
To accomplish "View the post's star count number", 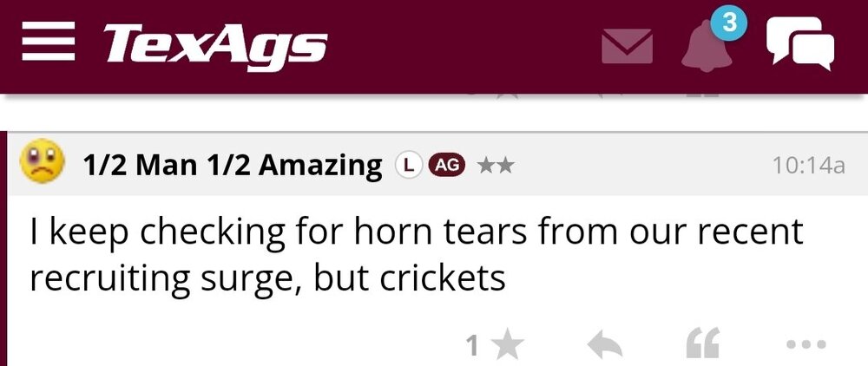I will [473, 346].
